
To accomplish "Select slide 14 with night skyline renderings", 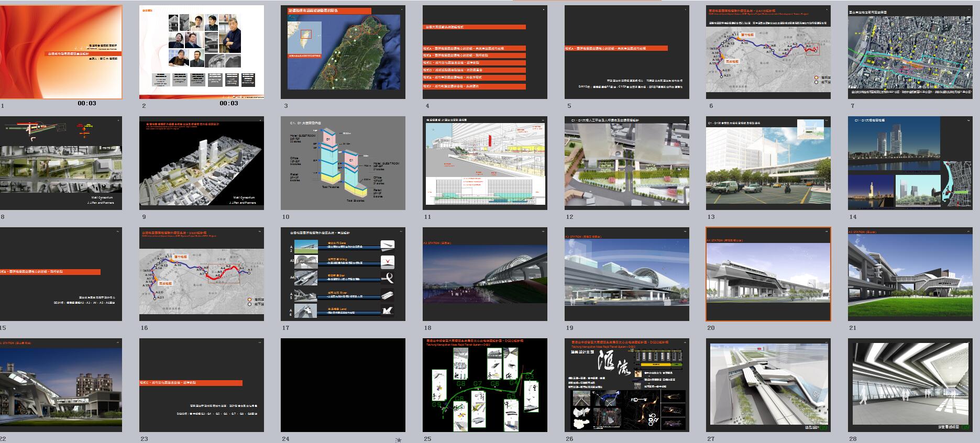I will 910,163.
